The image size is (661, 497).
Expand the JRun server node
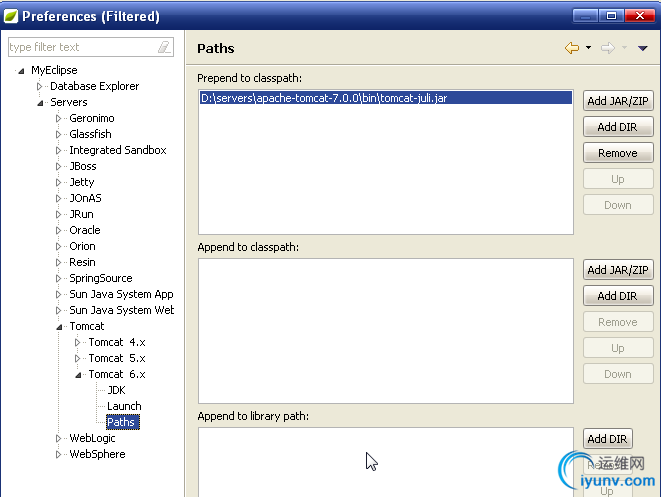tap(58, 215)
